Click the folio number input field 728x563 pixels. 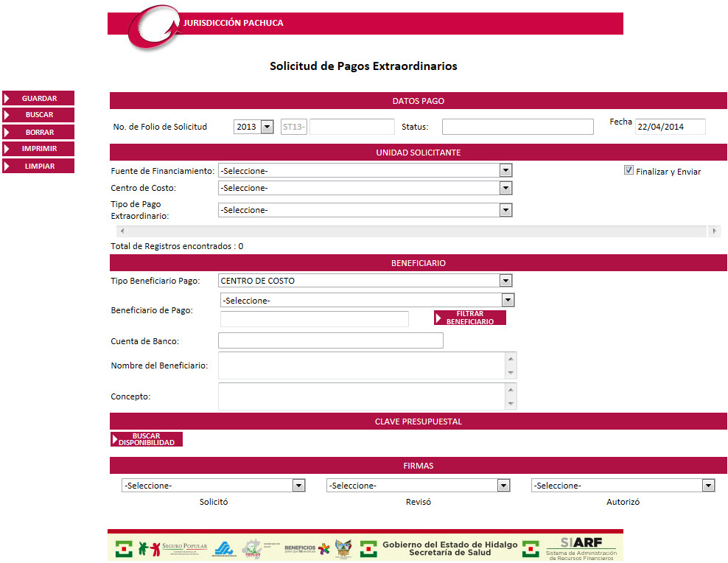[352, 127]
